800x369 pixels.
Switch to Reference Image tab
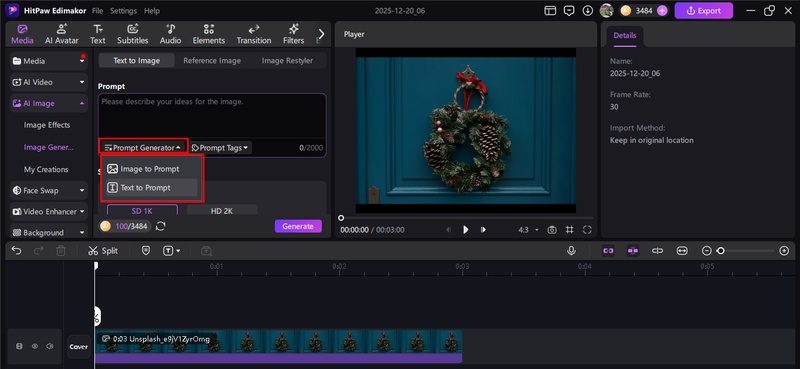[212, 60]
